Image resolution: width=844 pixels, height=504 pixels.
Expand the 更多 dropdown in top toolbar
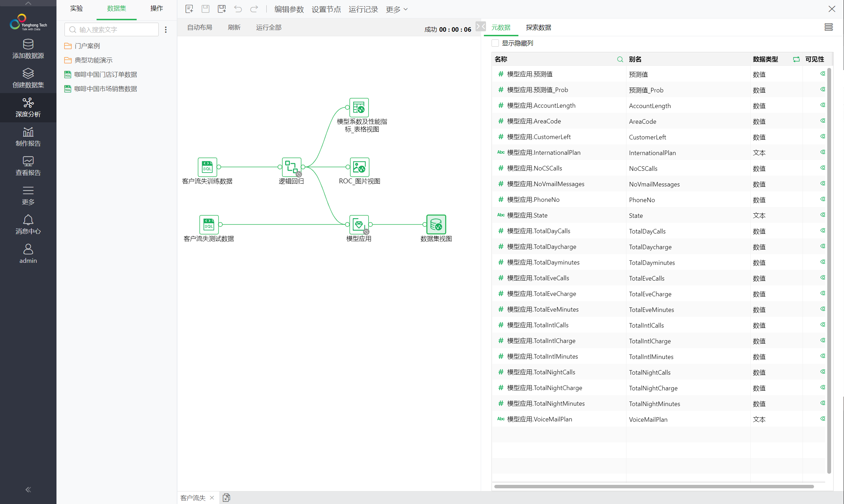(x=397, y=9)
